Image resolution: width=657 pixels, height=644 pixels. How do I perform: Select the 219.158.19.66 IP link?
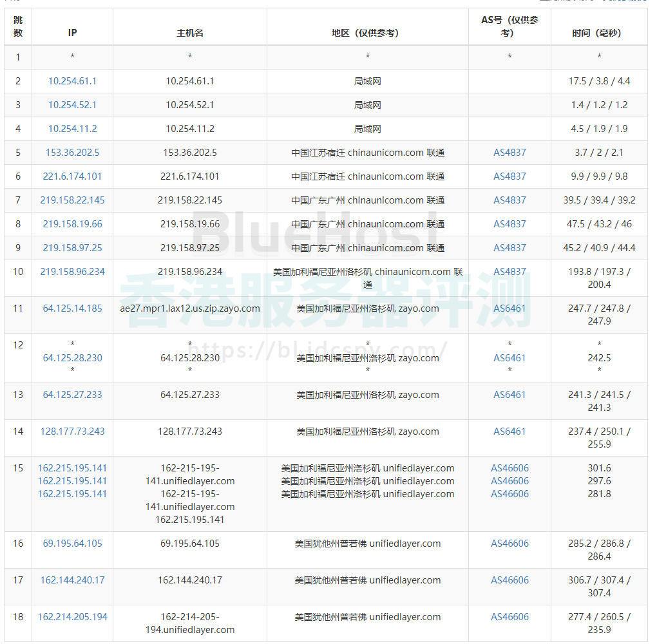[72, 224]
